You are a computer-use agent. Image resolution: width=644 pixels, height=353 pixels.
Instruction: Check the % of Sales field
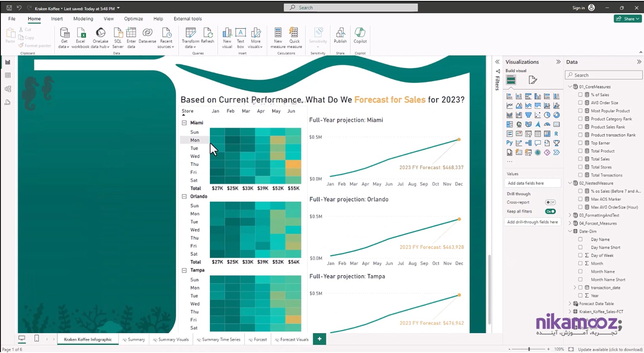(580, 95)
